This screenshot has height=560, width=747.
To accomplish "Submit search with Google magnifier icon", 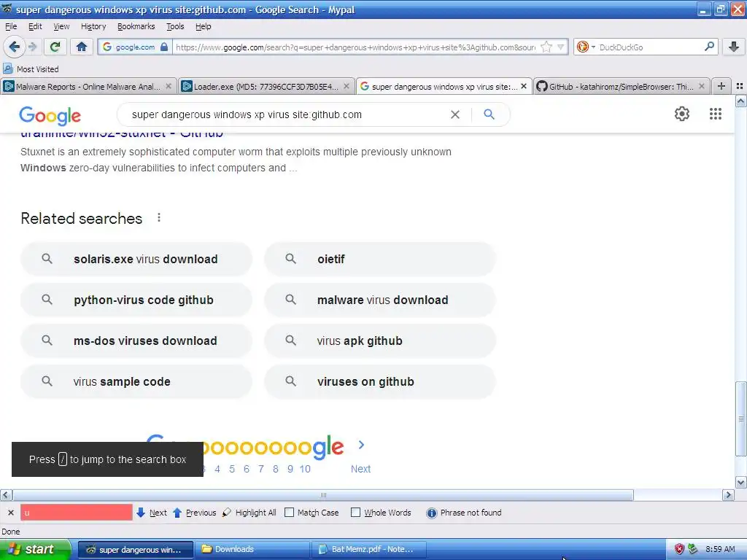I will (489, 114).
